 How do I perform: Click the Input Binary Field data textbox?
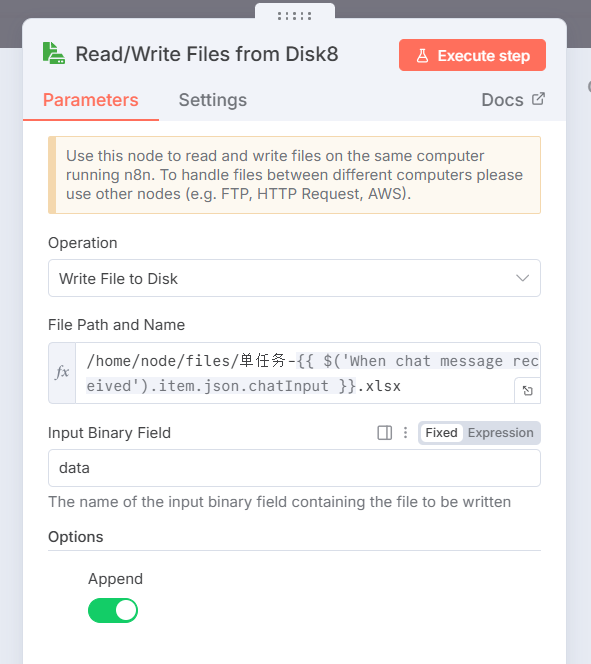(x=294, y=468)
